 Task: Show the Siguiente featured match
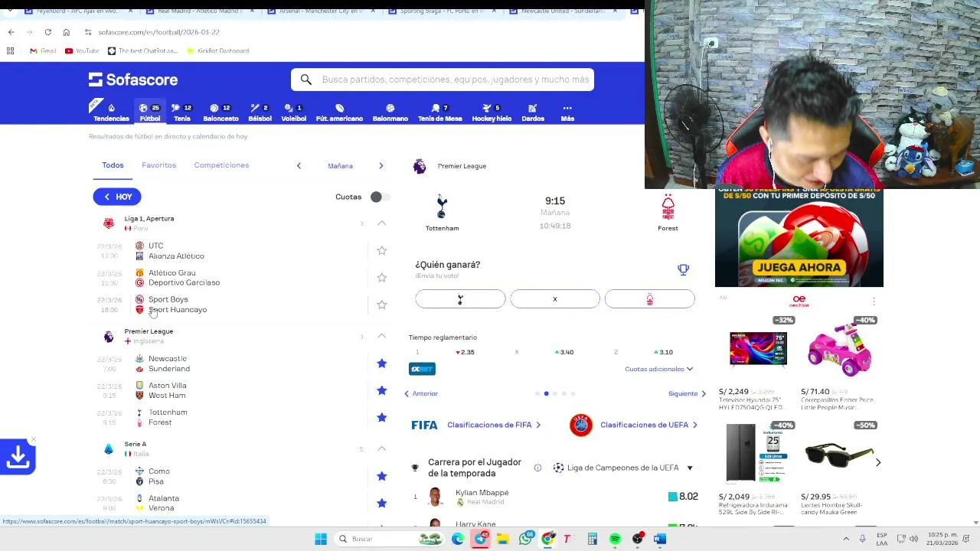pos(687,393)
